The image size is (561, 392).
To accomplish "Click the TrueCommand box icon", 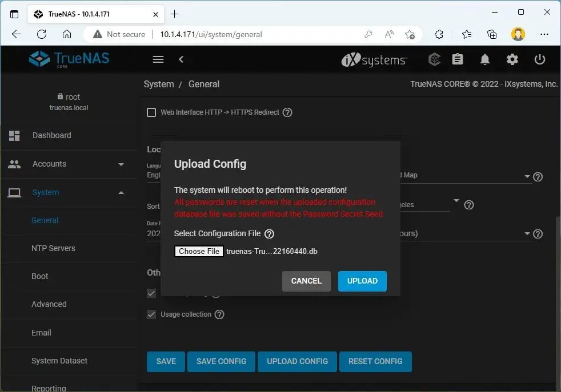I will 434,59.
